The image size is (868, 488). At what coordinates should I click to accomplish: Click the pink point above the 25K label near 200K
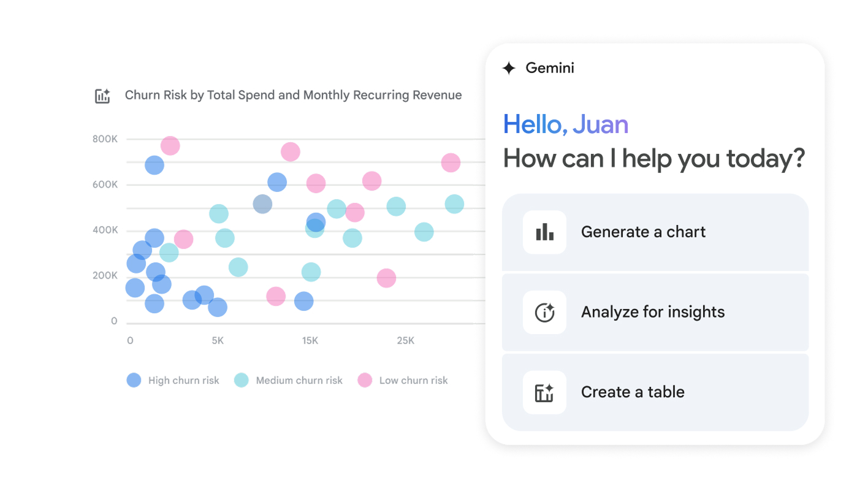point(386,278)
